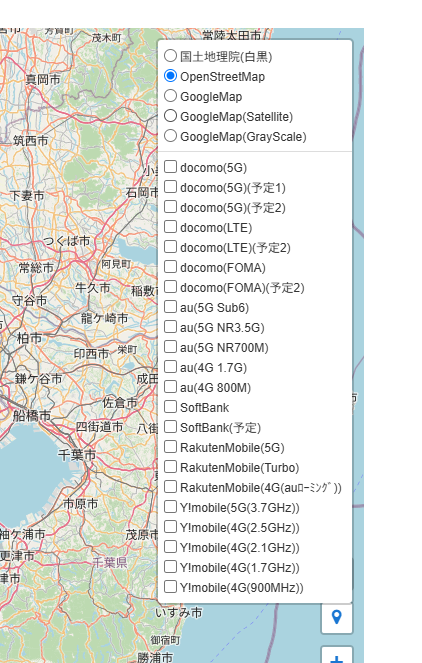Screen dimensions: 422x663
Task: Click 勝浦市 label on map
Action: click(x=155, y=658)
